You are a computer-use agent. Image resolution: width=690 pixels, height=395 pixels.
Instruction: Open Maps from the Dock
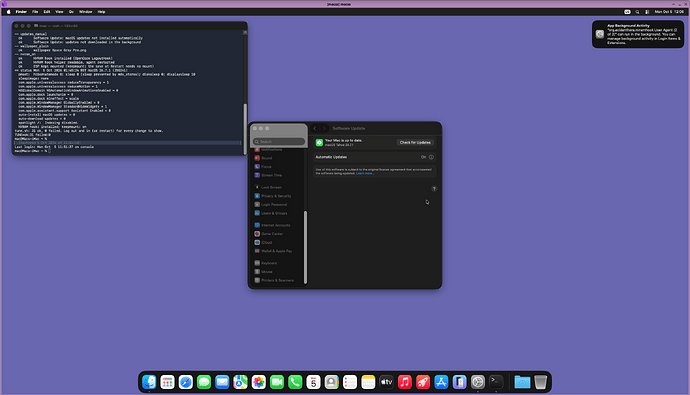(240, 382)
